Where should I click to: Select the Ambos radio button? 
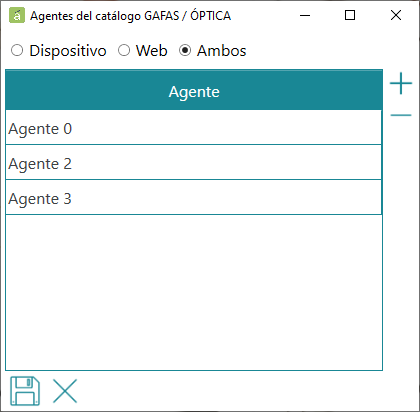click(x=185, y=51)
